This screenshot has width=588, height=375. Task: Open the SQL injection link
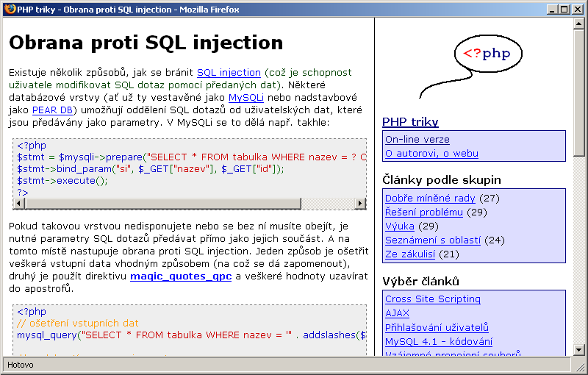[229, 72]
